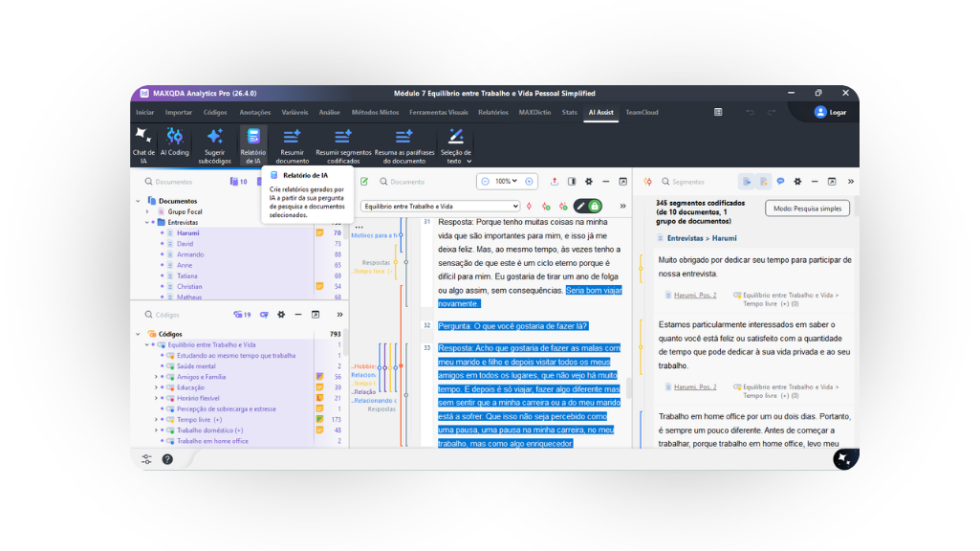Switch to the TeamCloud tab
The image size is (980, 551).
(x=642, y=113)
